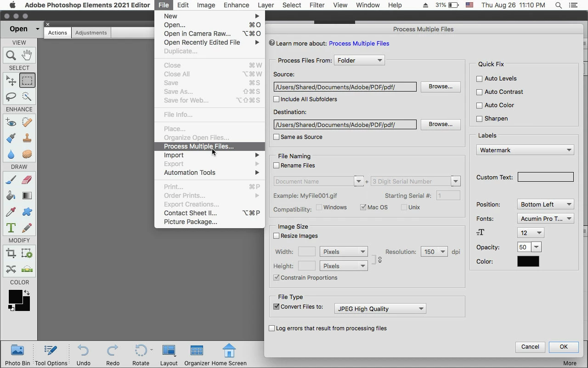The width and height of the screenshot is (588, 368).
Task: Select the Clone Stamp tool
Action: pyautogui.click(x=27, y=138)
